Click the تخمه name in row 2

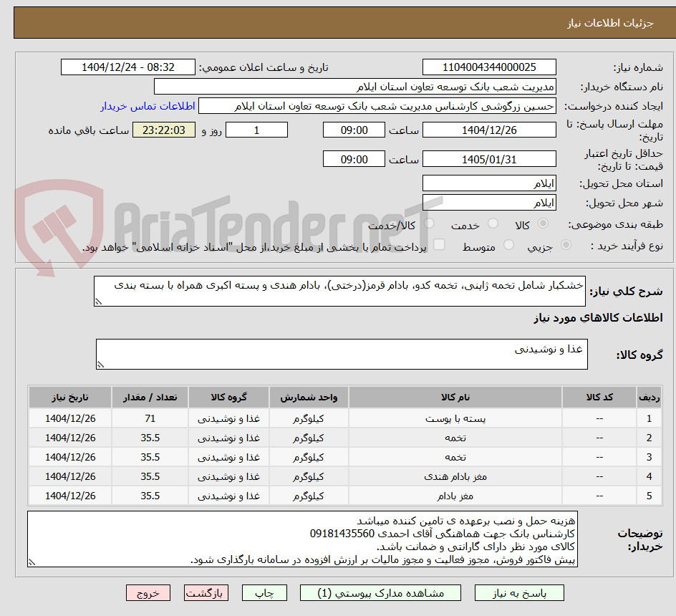point(455,438)
